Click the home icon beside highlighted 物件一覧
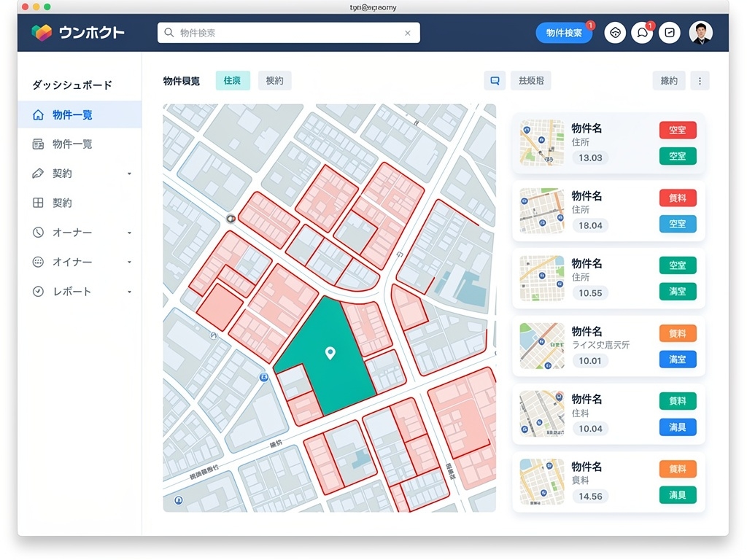The image size is (747, 560). tap(39, 114)
